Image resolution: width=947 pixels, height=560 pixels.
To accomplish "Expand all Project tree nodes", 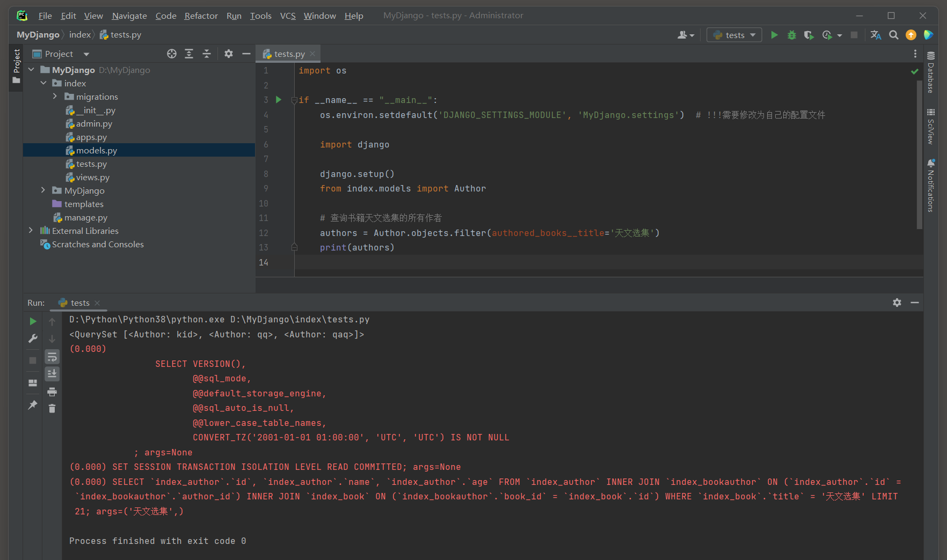I will coord(189,54).
